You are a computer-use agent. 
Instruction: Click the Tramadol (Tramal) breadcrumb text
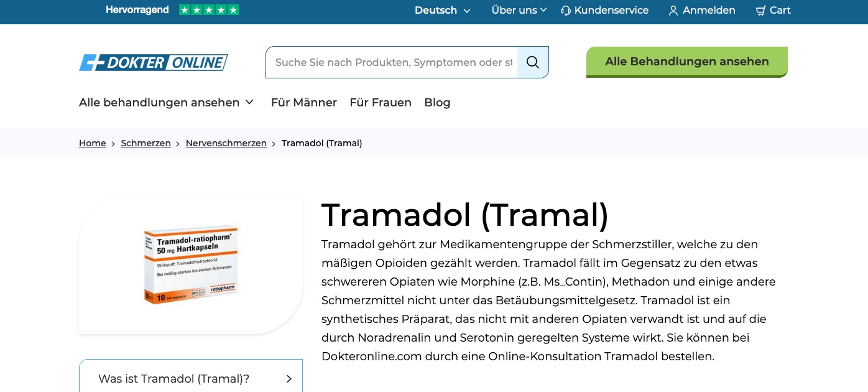point(322,143)
